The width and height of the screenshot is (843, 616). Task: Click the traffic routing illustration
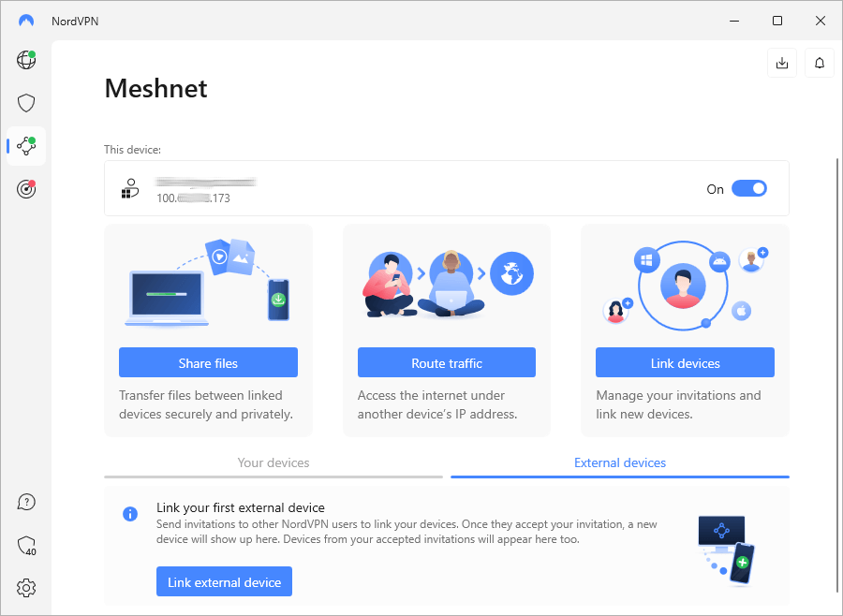[x=448, y=284]
